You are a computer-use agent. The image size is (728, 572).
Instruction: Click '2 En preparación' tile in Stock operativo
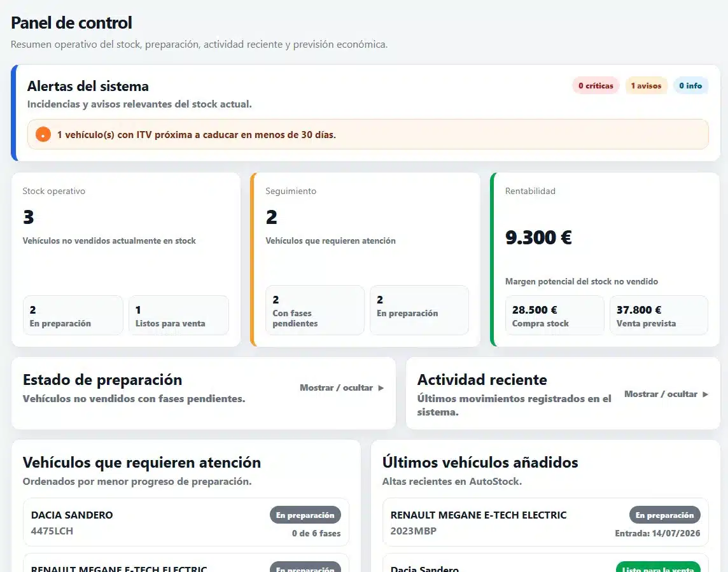click(73, 315)
